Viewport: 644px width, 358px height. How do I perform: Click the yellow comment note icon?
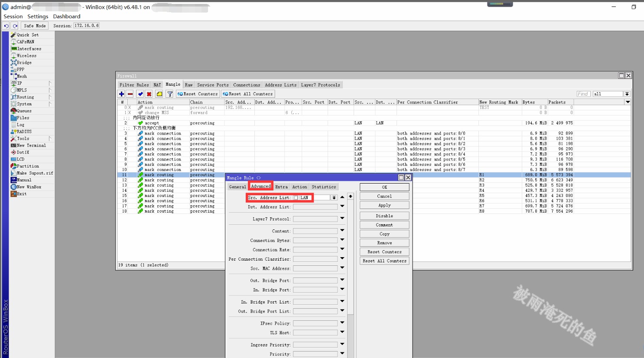coord(159,94)
